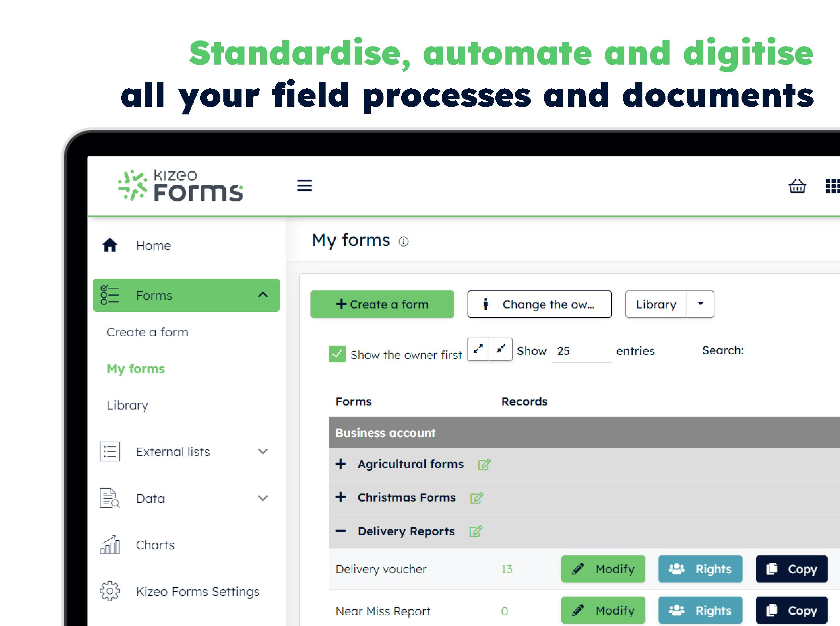Click Modify for the Delivery voucher form
This screenshot has height=626, width=840.
pyautogui.click(x=603, y=569)
